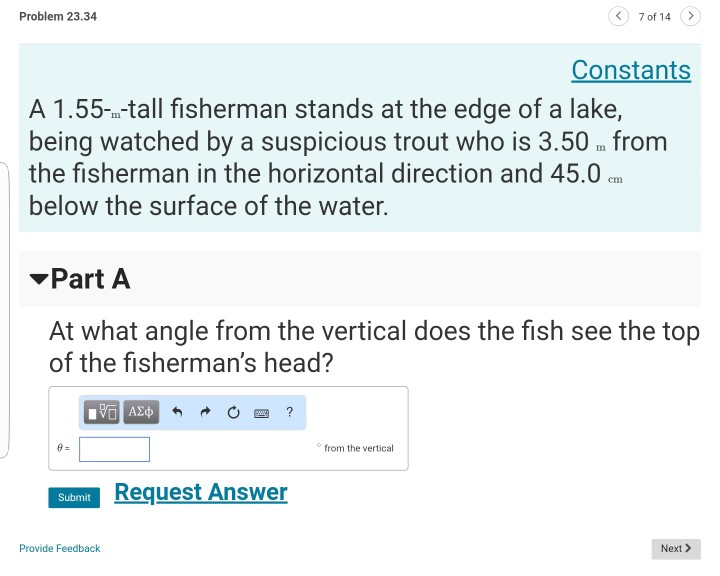
Task: Open the Constants link
Action: (630, 70)
